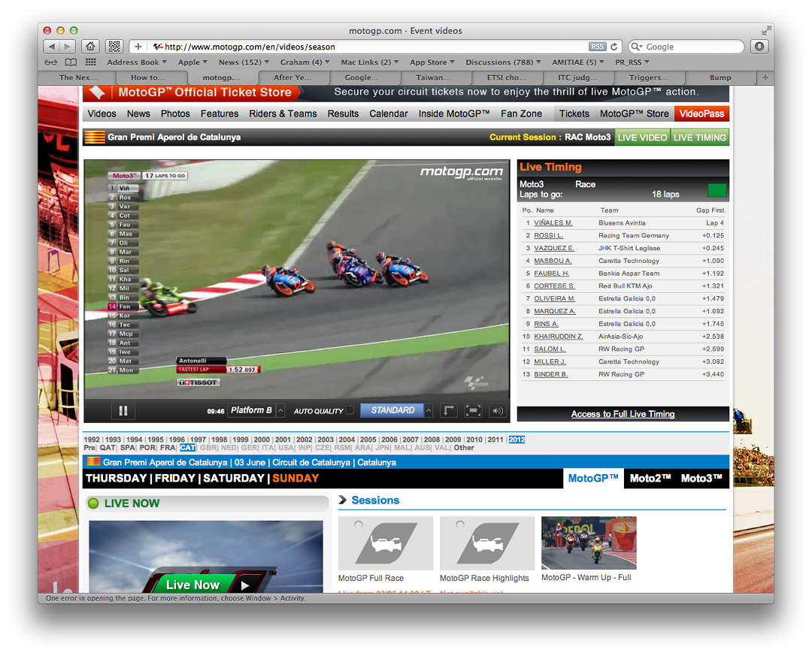Select radio button on MotoGP Full Race
This screenshot has height=656, width=812.
(x=359, y=524)
